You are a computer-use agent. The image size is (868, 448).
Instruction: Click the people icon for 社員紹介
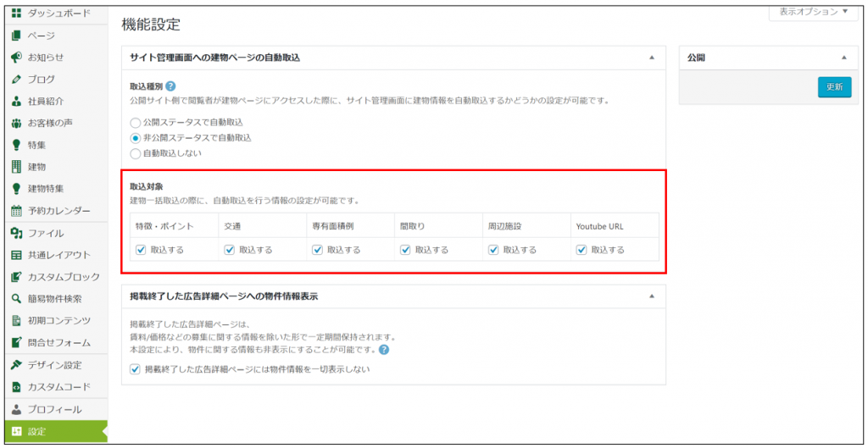tap(16, 102)
